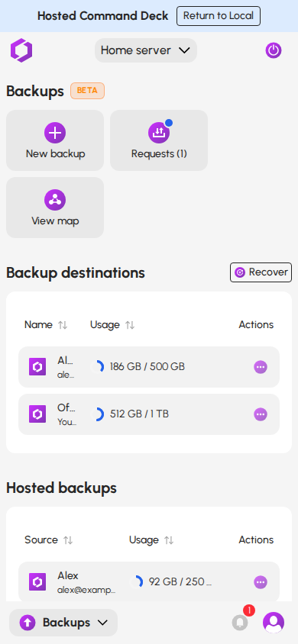The height and width of the screenshot is (644, 298).
Task: Click the 'Alex' source name
Action: pyautogui.click(x=68, y=575)
